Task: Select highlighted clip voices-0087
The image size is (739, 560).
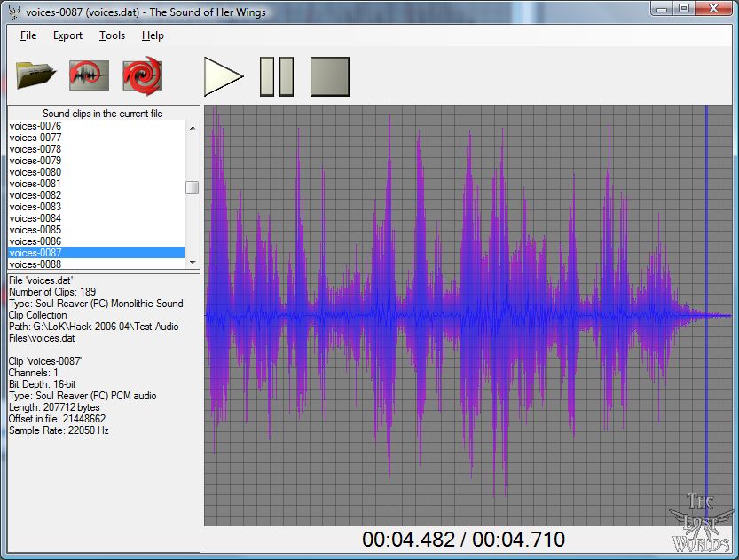Action: pos(96,253)
